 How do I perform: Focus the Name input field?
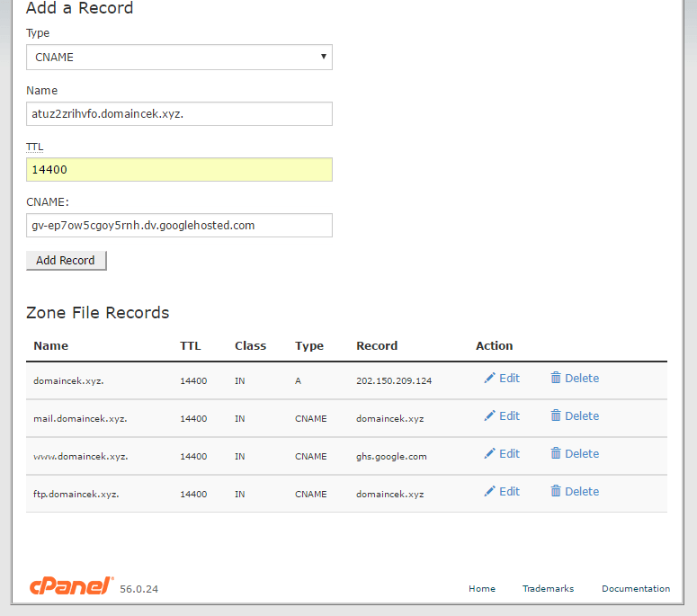coord(179,114)
